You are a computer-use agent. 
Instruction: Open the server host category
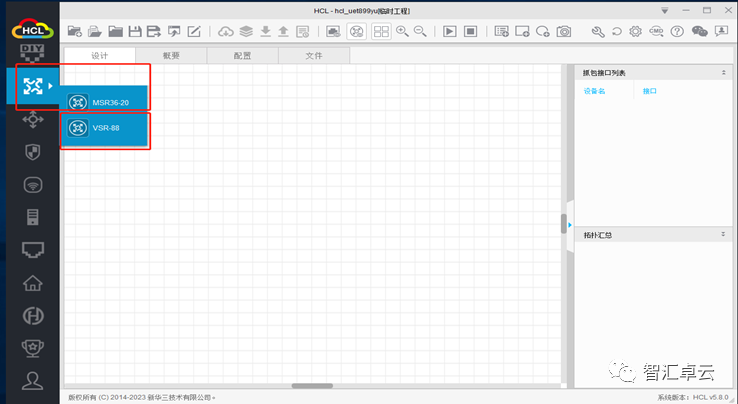coord(32,217)
